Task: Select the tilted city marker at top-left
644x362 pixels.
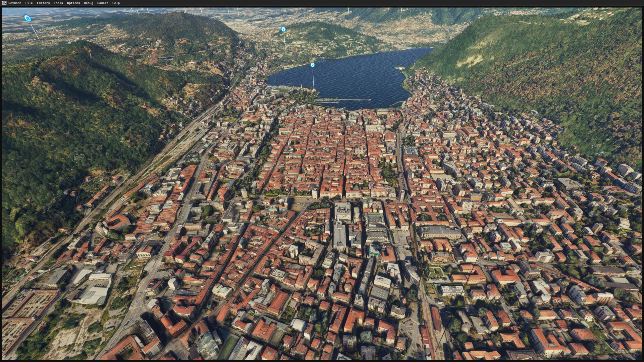Action: point(28,18)
